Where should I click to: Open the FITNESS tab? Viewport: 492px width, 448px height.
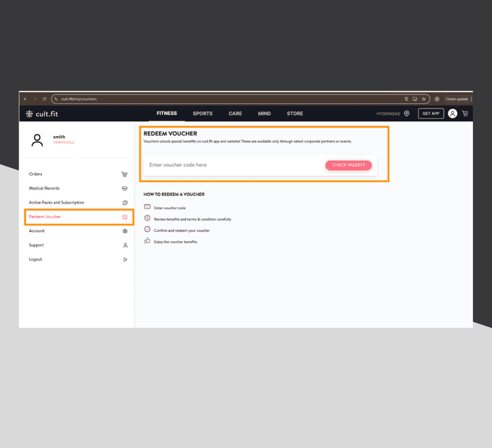point(167,114)
